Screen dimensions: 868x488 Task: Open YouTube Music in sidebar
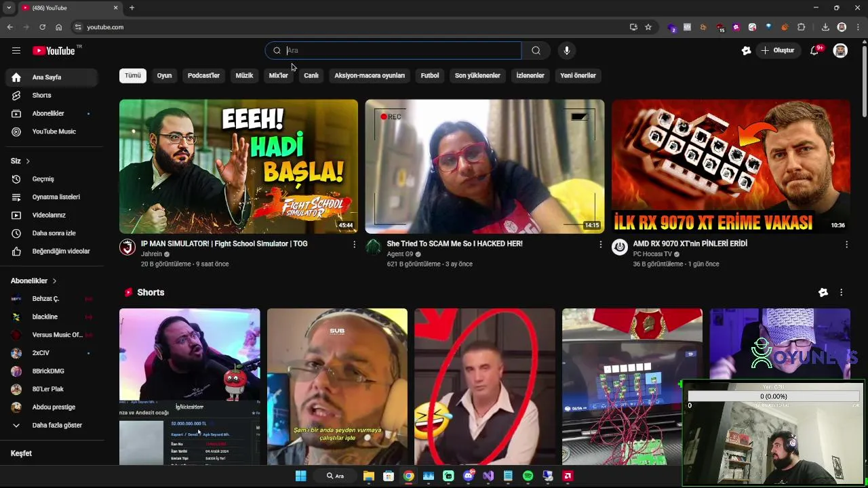[x=51, y=131]
